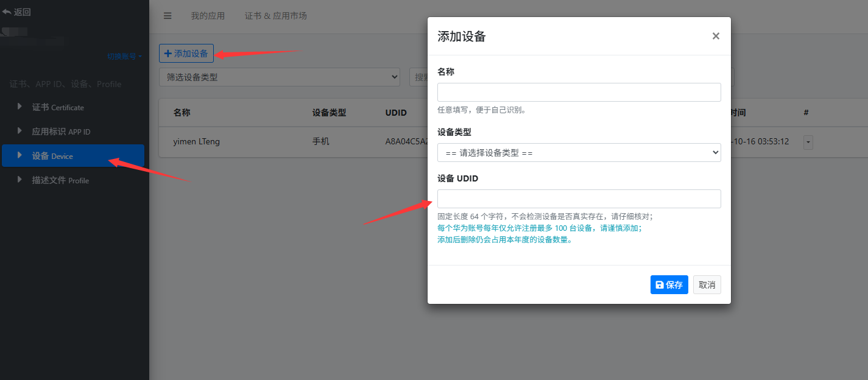Viewport: 868px width, 380px height.
Task: Close the 添加设备 dialog with the X
Action: 716,36
